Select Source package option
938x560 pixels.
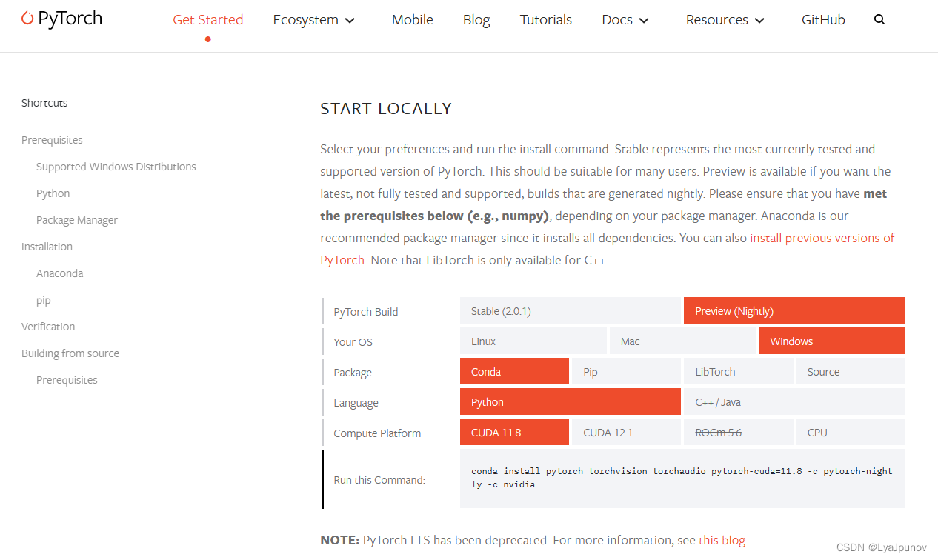click(x=851, y=372)
